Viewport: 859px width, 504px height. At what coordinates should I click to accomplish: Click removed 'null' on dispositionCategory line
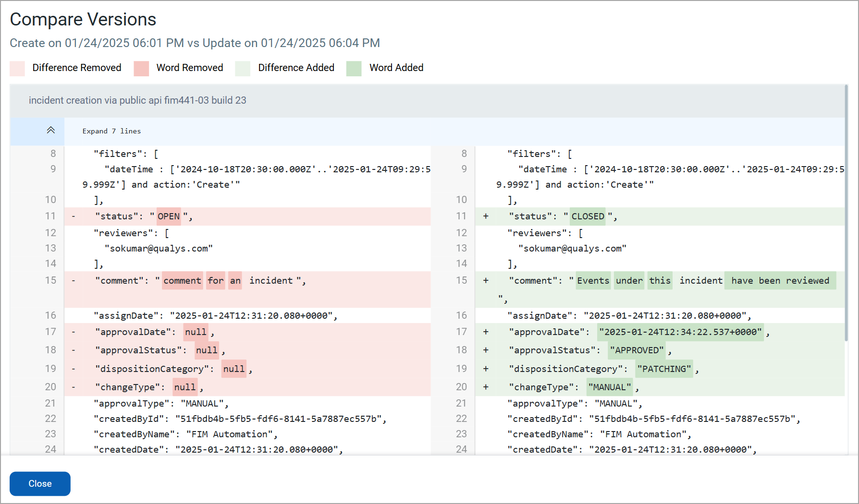tap(234, 369)
